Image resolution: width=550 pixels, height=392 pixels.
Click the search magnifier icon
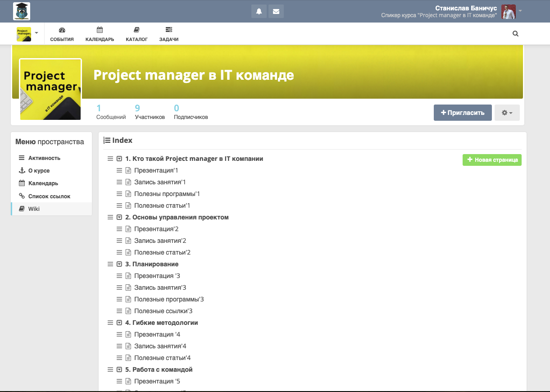tap(516, 33)
